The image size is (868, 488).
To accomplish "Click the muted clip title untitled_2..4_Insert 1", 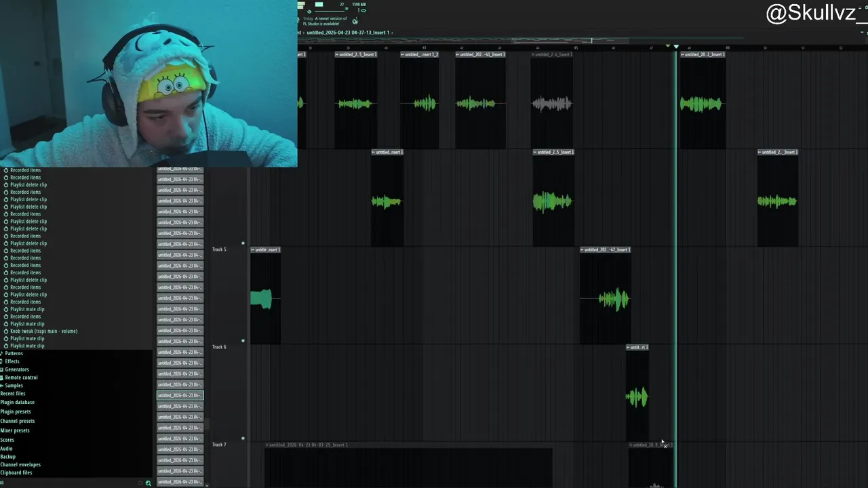I will coord(553,54).
